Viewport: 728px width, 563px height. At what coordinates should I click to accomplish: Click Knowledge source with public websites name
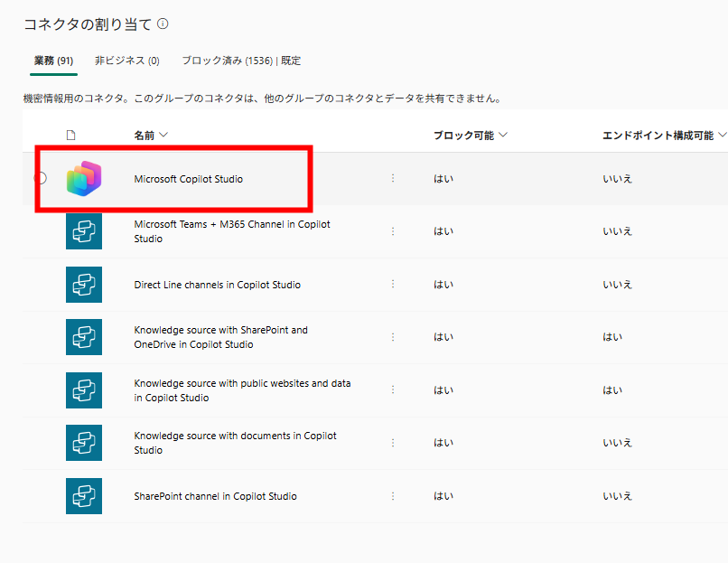242,390
